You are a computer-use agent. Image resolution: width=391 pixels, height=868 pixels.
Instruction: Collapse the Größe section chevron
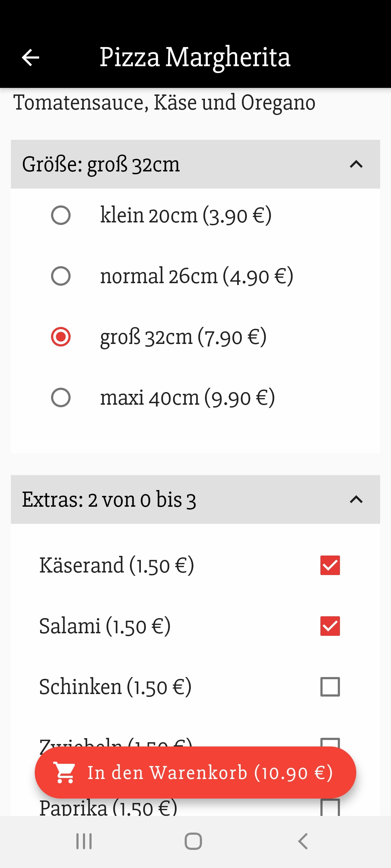[x=356, y=165]
